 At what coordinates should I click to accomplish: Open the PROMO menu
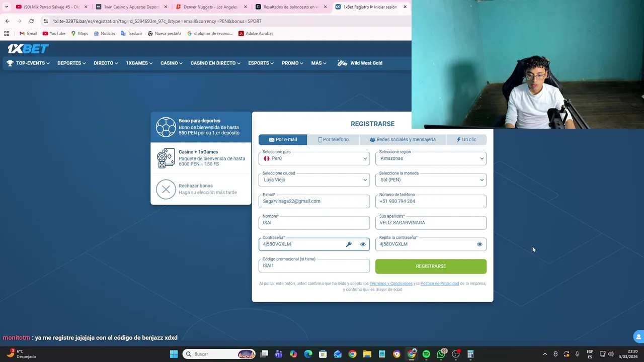tap(292, 63)
